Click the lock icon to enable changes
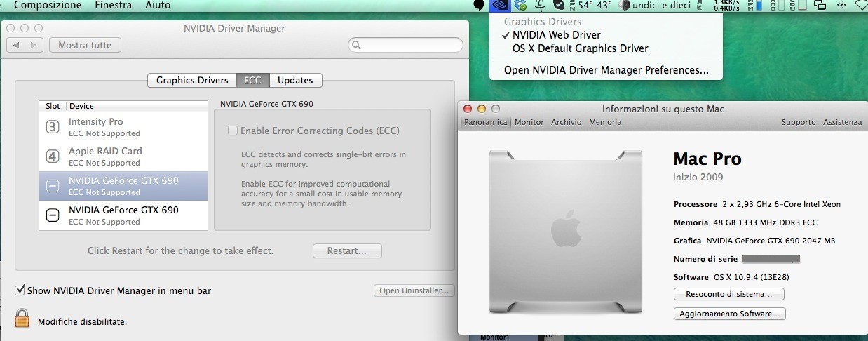This screenshot has height=341, width=868. 22,318
